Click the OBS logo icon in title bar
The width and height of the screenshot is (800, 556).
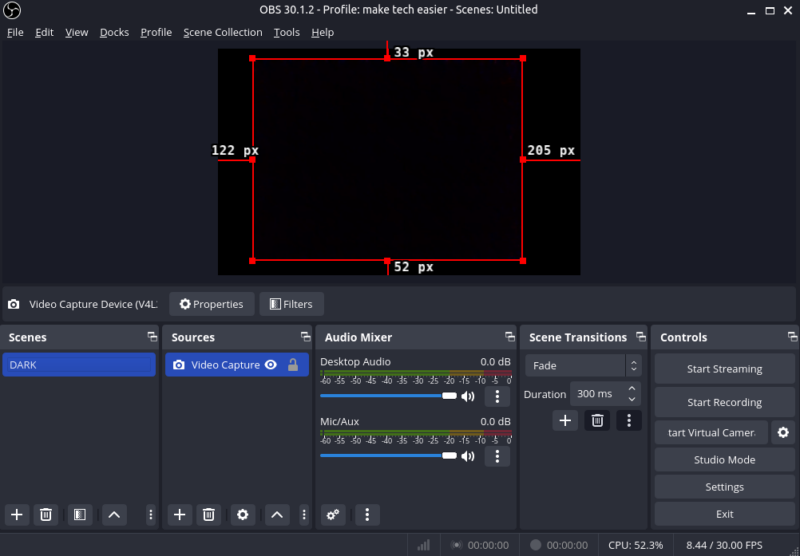pyautogui.click(x=12, y=10)
